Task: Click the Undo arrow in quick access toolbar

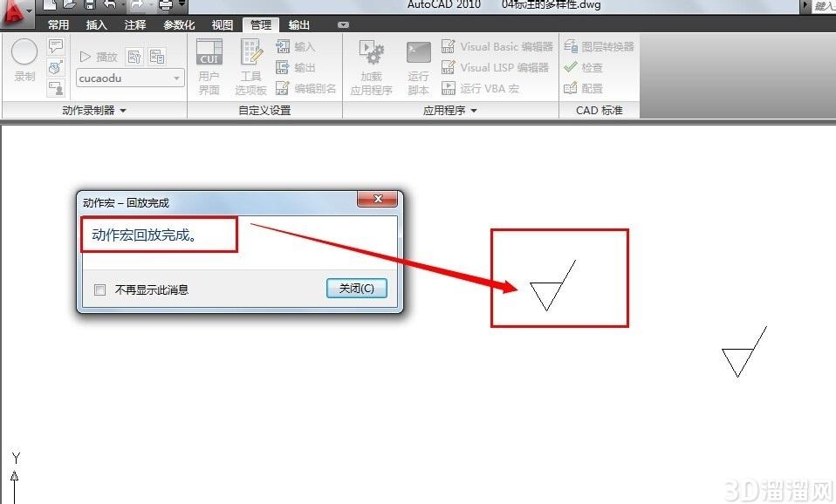Action: coord(110,4)
